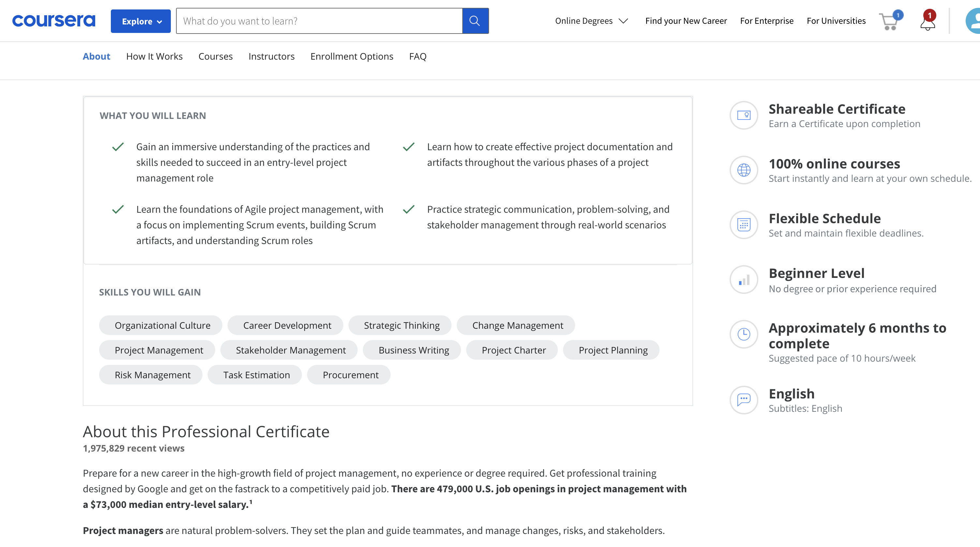Click the search magnifier button

pyautogui.click(x=475, y=21)
